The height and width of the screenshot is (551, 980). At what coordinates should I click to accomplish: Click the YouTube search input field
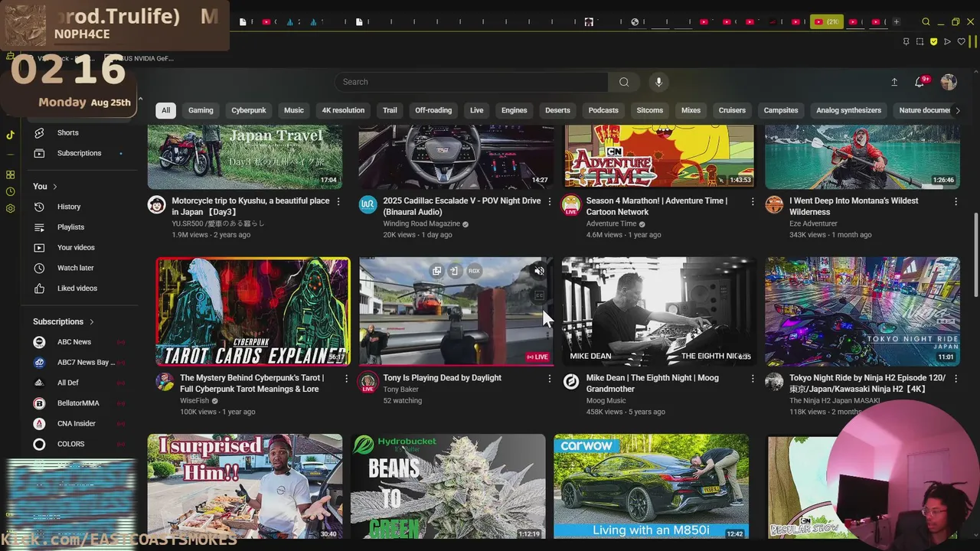coord(471,82)
